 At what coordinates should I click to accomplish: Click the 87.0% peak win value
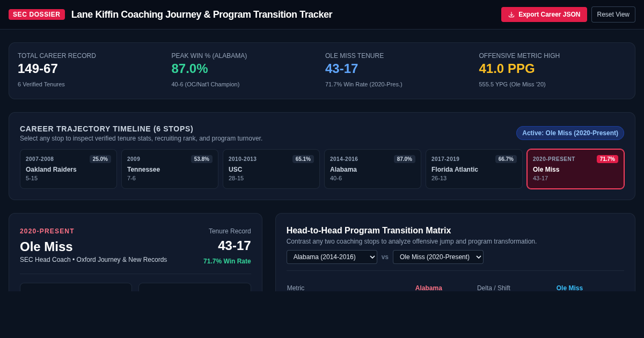coord(189,69)
